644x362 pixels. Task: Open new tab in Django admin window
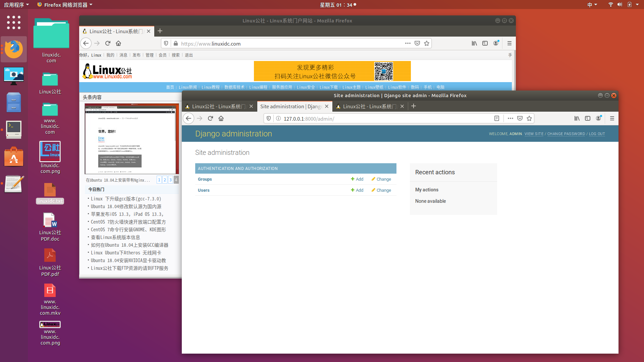coord(414,106)
